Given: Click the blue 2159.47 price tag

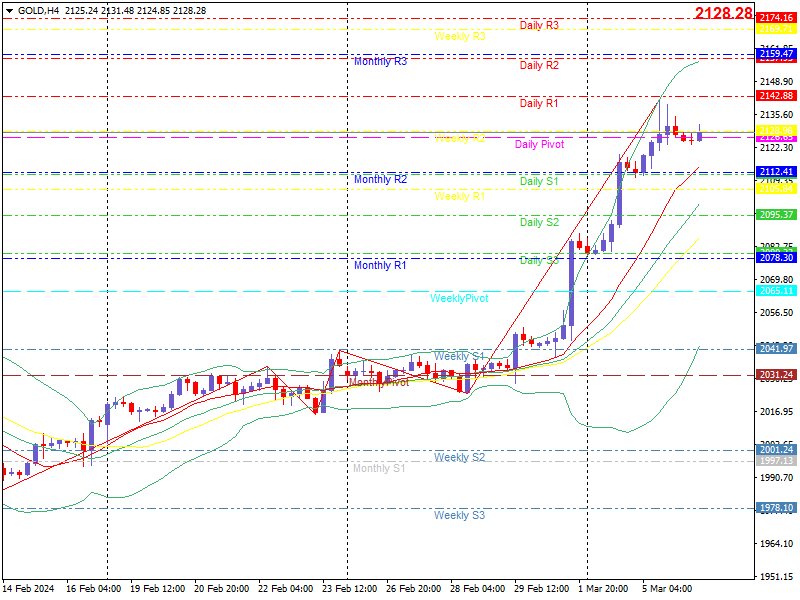Looking at the screenshot, I should point(776,54).
